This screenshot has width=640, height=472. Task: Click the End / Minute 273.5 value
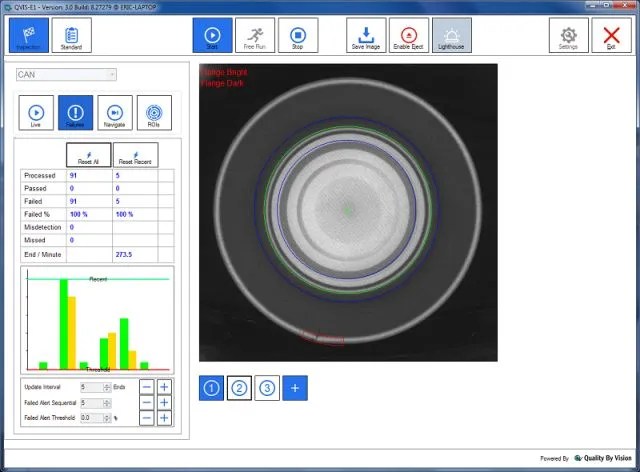click(124, 254)
